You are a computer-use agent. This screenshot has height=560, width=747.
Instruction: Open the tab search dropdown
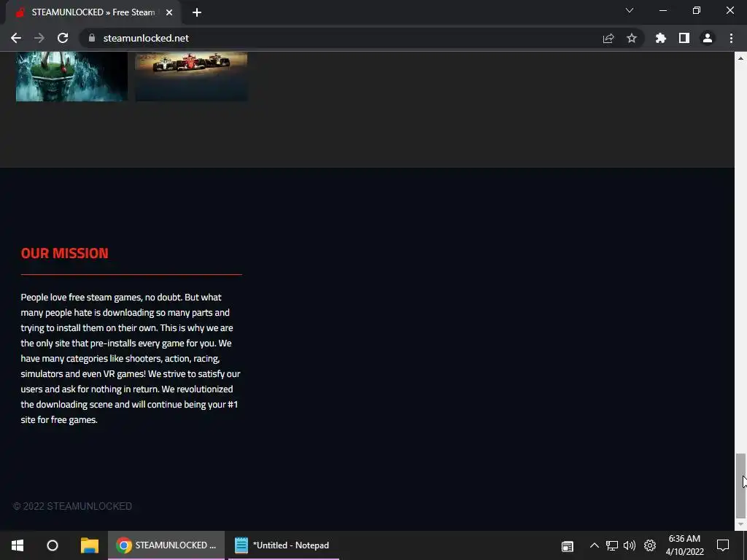630,10
